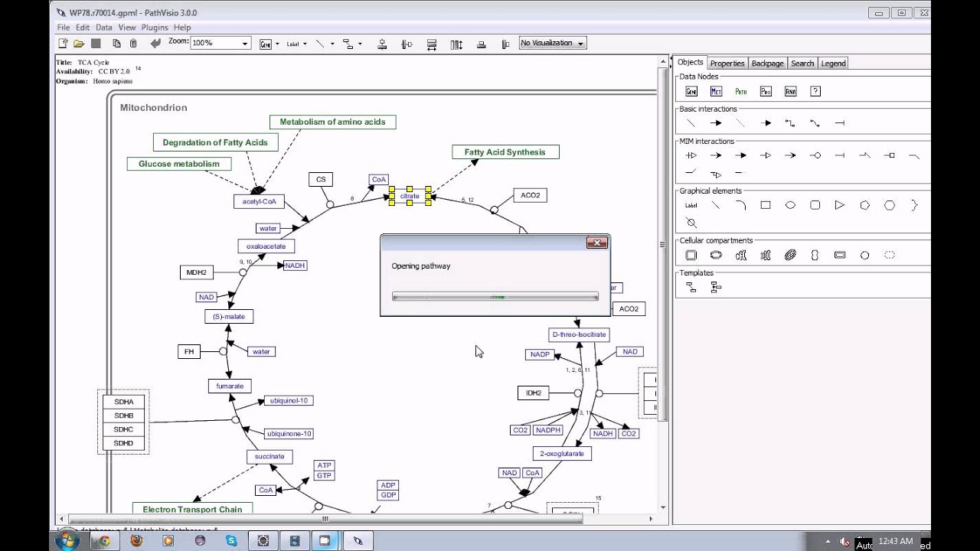The width and height of the screenshot is (980, 551).
Task: Select the Pathway data node icon
Action: click(741, 91)
